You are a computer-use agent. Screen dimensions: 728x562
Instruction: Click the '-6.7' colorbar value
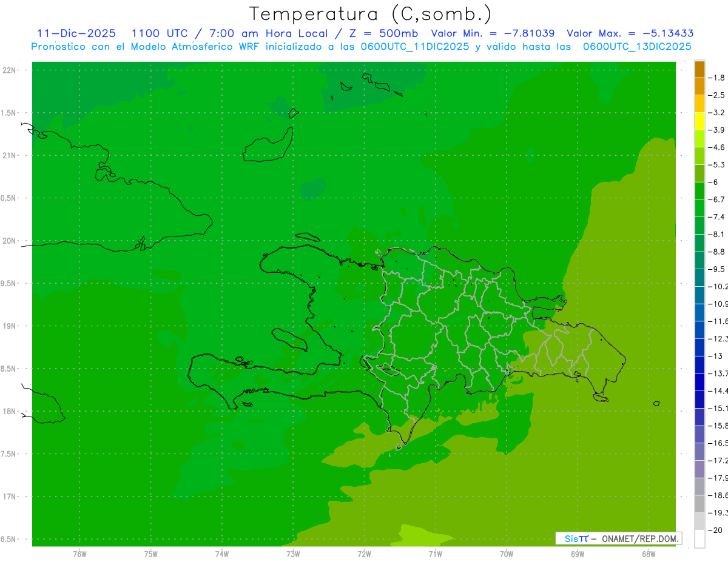(716, 199)
